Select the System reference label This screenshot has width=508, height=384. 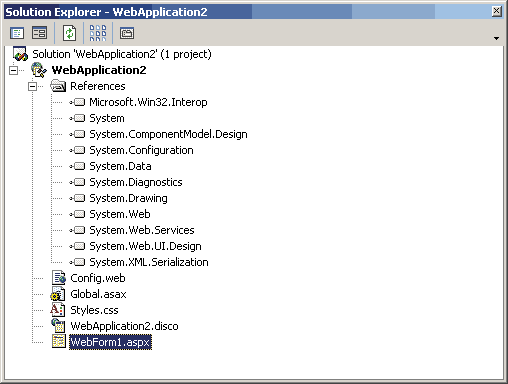pyautogui.click(x=107, y=118)
